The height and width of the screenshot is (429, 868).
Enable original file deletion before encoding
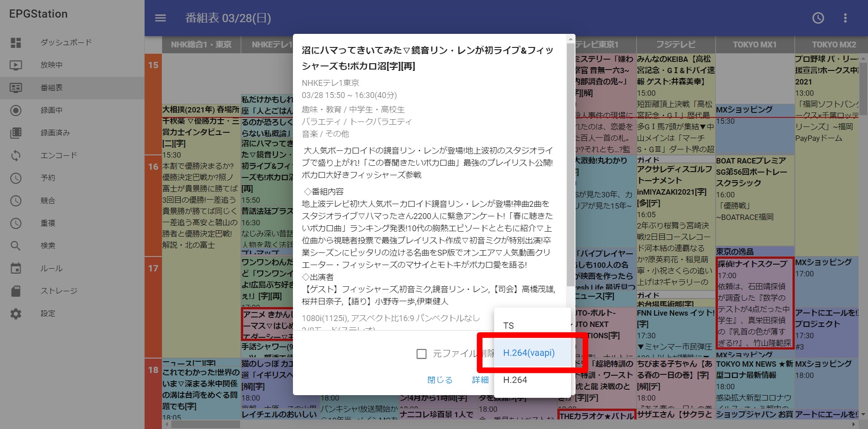(x=422, y=355)
